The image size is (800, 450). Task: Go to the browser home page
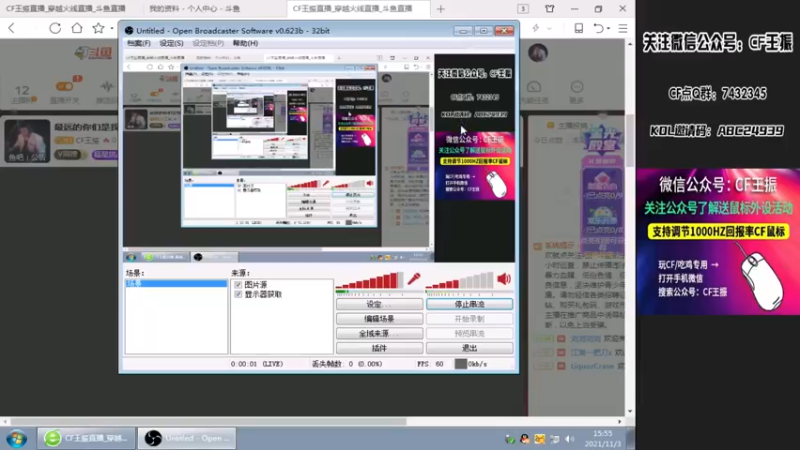point(77,28)
